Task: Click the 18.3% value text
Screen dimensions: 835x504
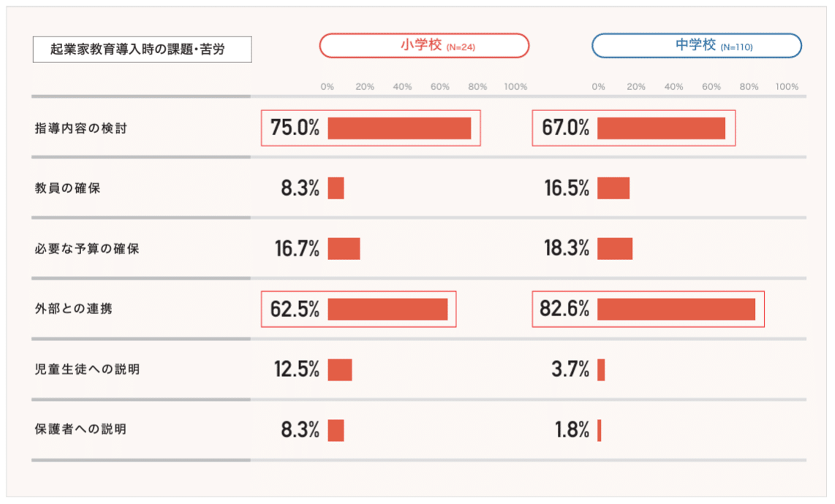Action: click(567, 248)
